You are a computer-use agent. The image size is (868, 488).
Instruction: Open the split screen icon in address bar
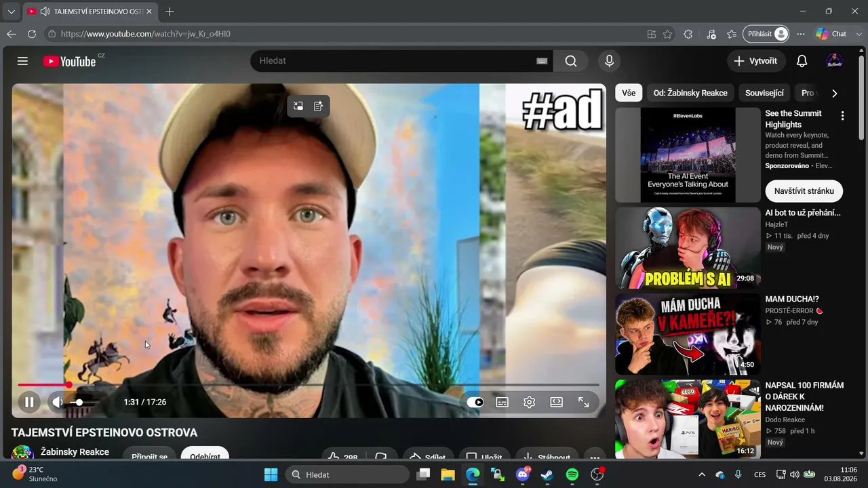click(651, 34)
